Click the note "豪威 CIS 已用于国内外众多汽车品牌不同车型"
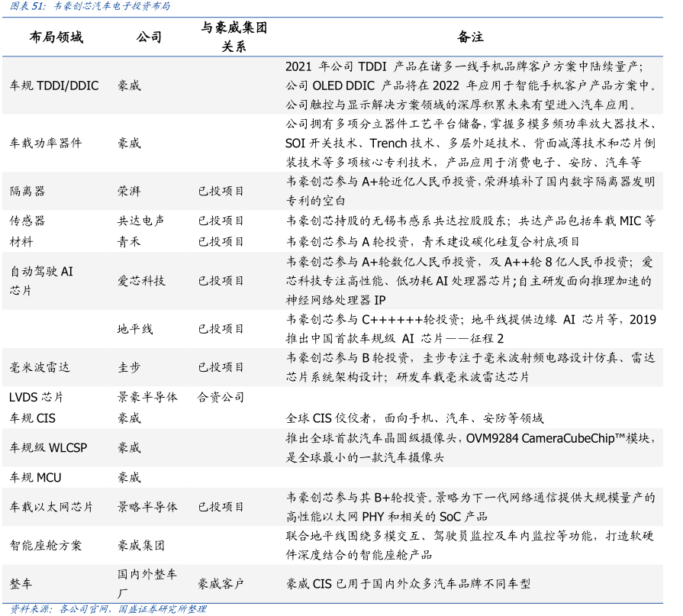Screen dimensions: 683x616 click(x=408, y=583)
